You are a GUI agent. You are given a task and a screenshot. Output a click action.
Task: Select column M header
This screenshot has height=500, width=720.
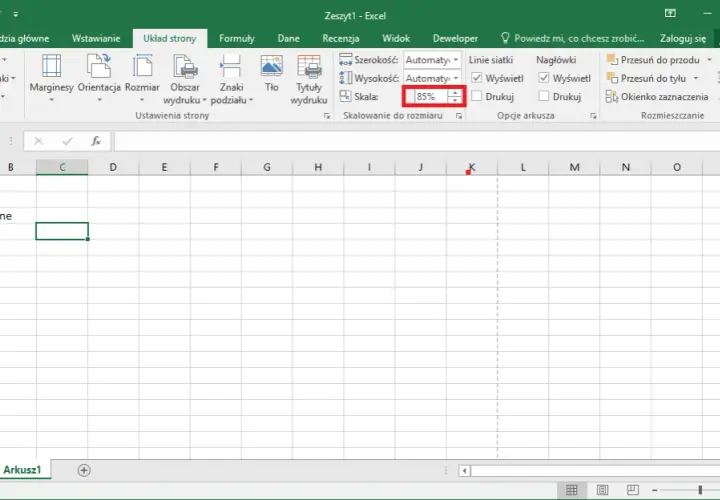(574, 168)
